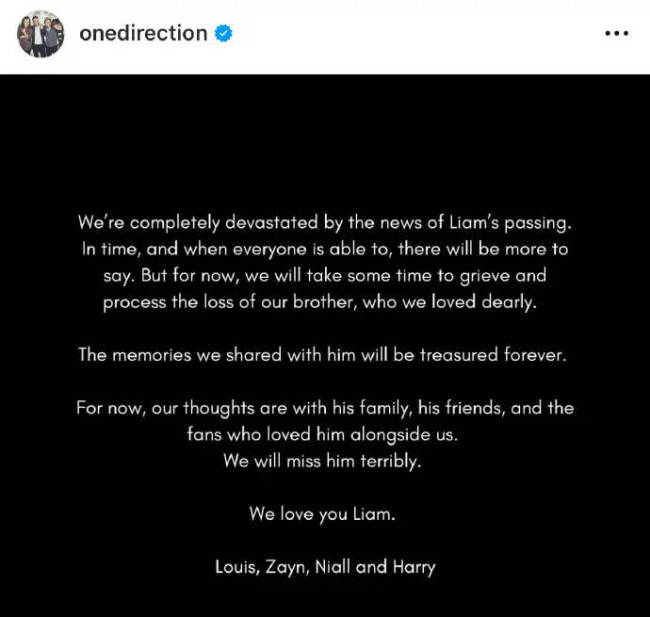Click the line mentioning Liam's passing

point(325,221)
